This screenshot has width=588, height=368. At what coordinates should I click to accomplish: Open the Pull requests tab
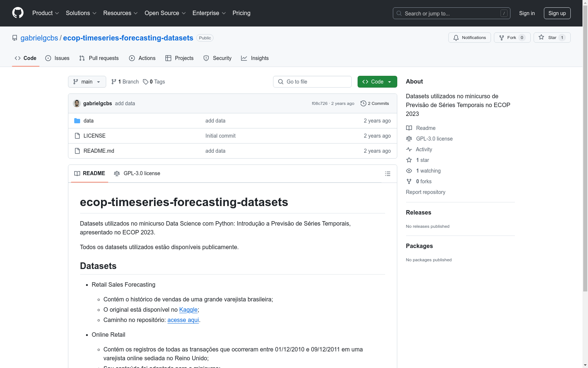[x=99, y=58]
